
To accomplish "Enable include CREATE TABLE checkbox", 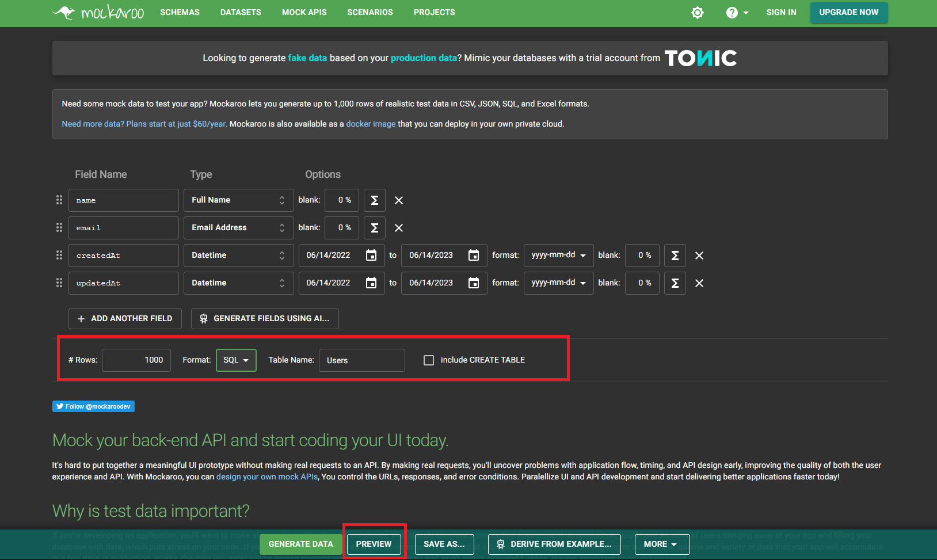I will [x=429, y=360].
